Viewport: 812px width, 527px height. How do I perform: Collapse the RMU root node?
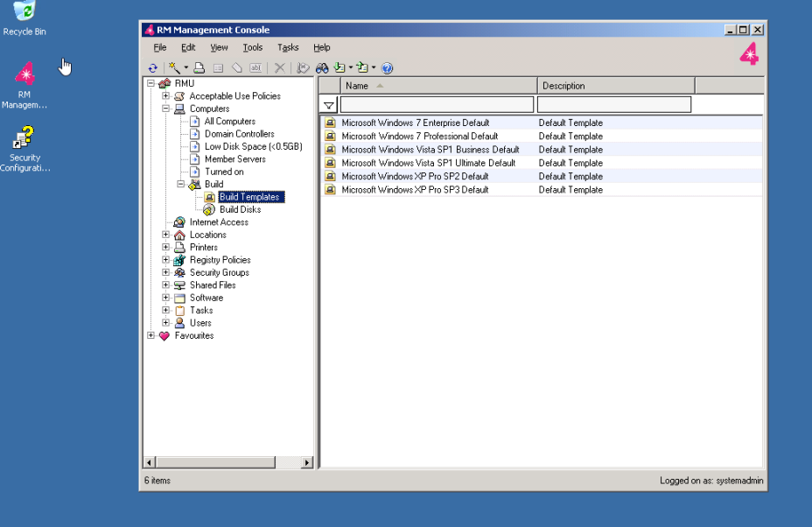pos(150,83)
